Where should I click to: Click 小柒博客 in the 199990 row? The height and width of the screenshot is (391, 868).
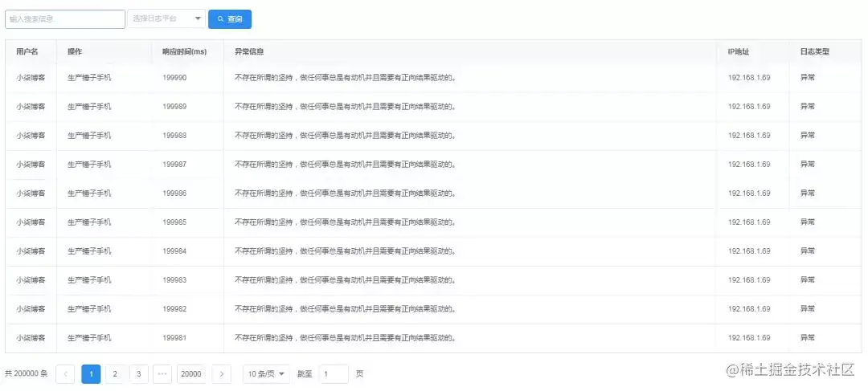[x=31, y=77]
